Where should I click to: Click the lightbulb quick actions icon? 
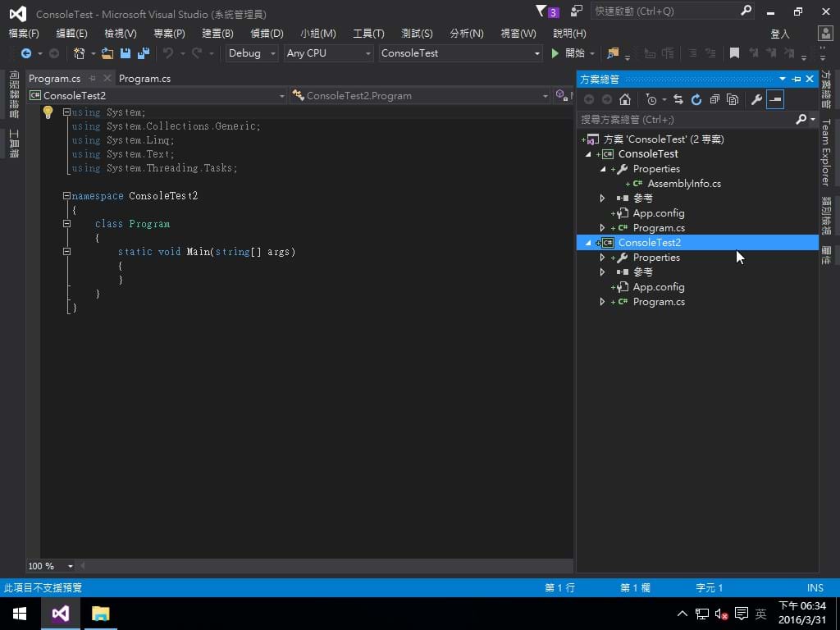48,112
